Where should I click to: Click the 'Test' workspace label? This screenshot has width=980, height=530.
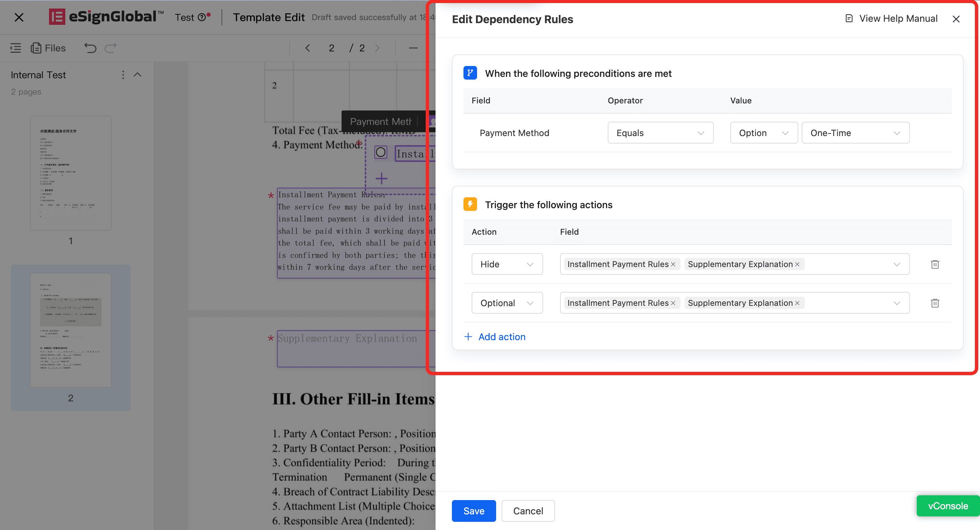(185, 17)
